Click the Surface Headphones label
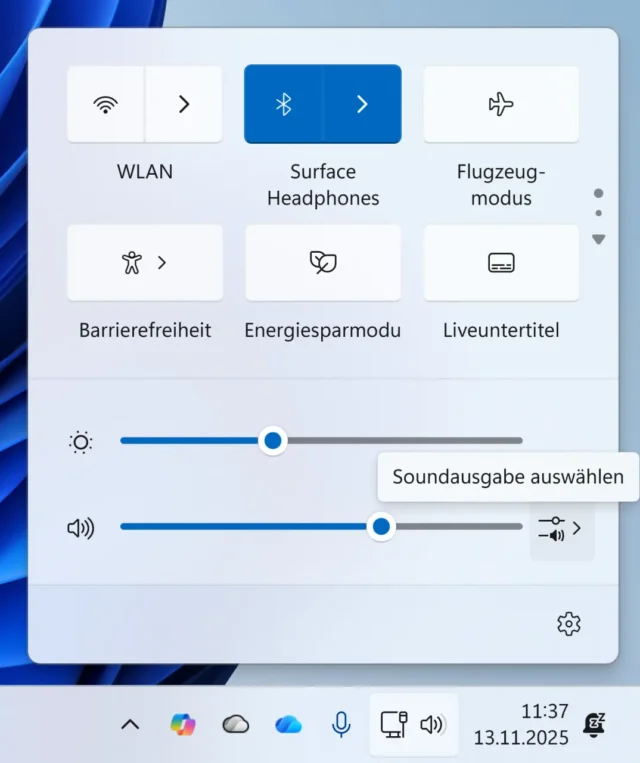The height and width of the screenshot is (763, 640). [323, 185]
